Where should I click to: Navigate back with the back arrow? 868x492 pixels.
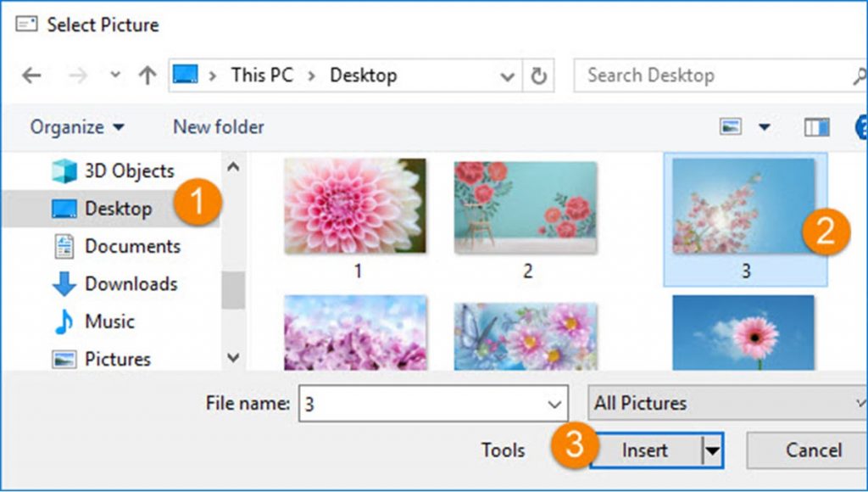(x=31, y=75)
